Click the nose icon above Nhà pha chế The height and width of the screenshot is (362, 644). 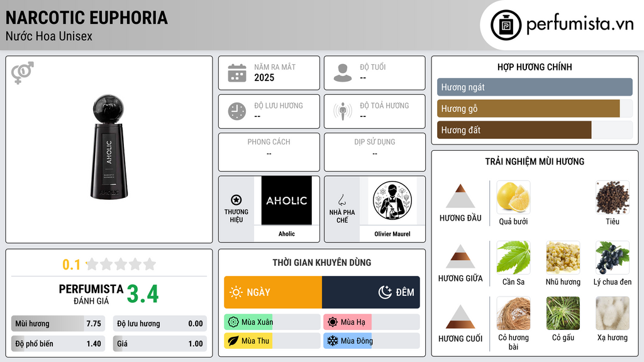click(341, 200)
